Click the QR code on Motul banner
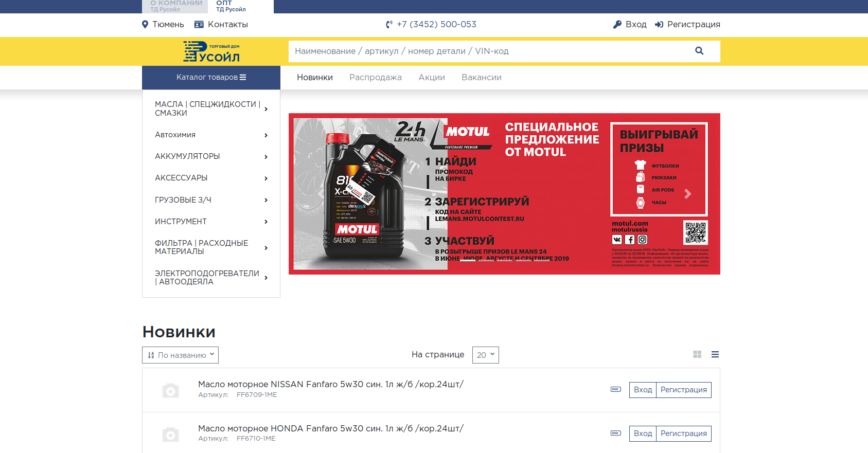 [x=696, y=232]
